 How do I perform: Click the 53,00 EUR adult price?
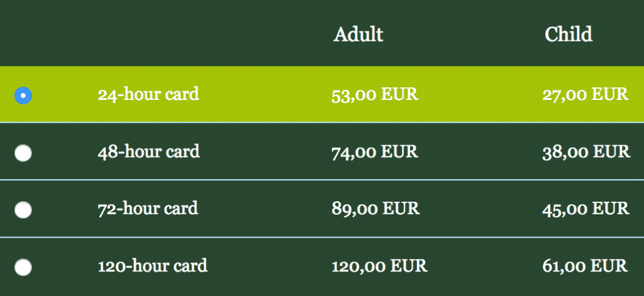point(375,95)
